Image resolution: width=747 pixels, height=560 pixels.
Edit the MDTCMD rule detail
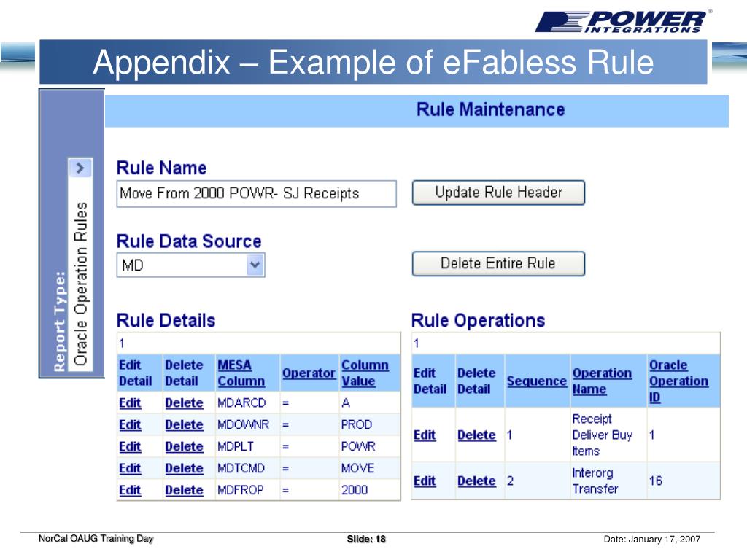(130, 469)
